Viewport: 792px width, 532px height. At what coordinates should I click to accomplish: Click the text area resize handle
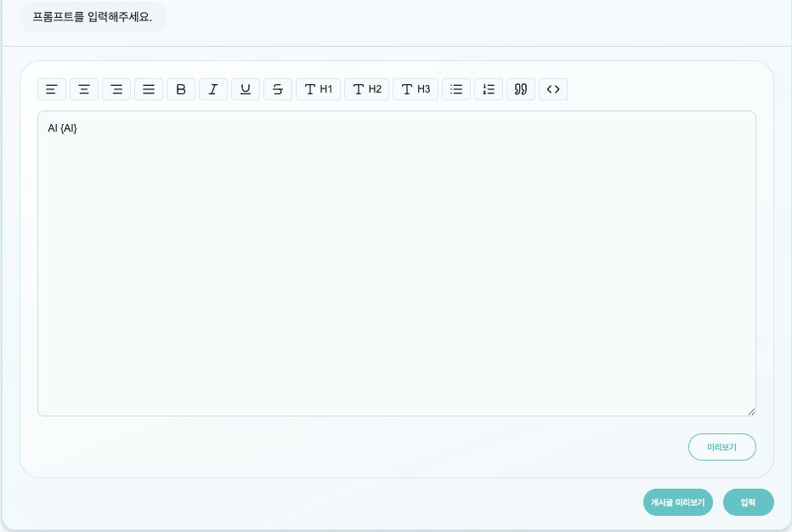click(x=751, y=412)
